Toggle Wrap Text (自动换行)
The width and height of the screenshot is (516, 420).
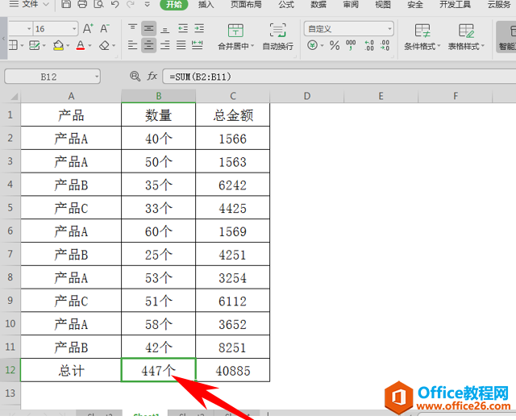click(277, 37)
